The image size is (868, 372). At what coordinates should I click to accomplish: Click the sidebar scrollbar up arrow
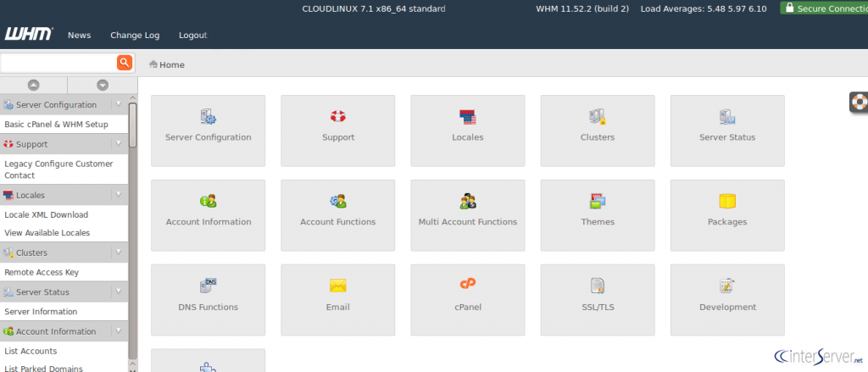click(x=133, y=98)
